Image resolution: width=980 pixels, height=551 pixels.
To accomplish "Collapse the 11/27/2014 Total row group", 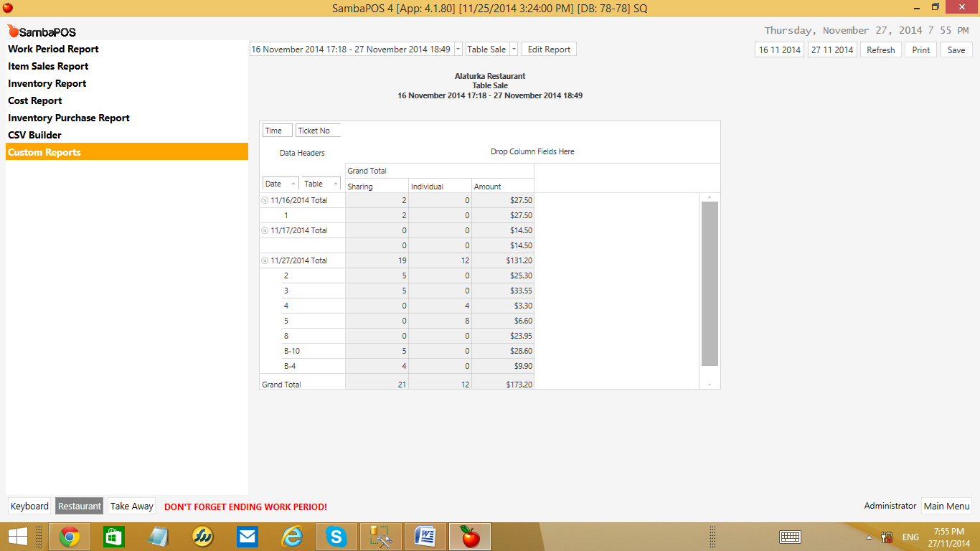I will [x=265, y=260].
